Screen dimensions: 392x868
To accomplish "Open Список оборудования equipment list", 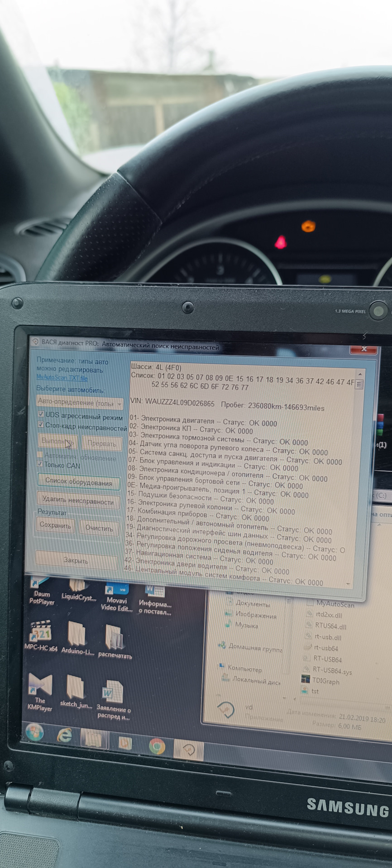I will click(x=79, y=482).
